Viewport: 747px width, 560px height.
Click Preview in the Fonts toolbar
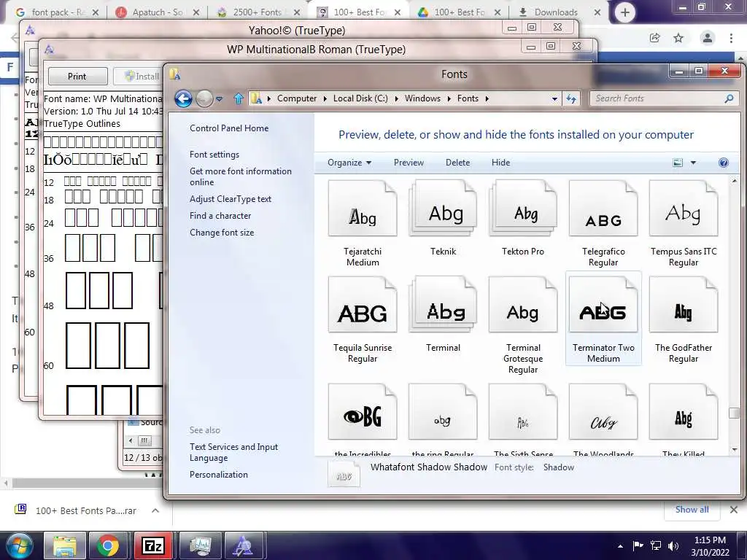pos(409,163)
